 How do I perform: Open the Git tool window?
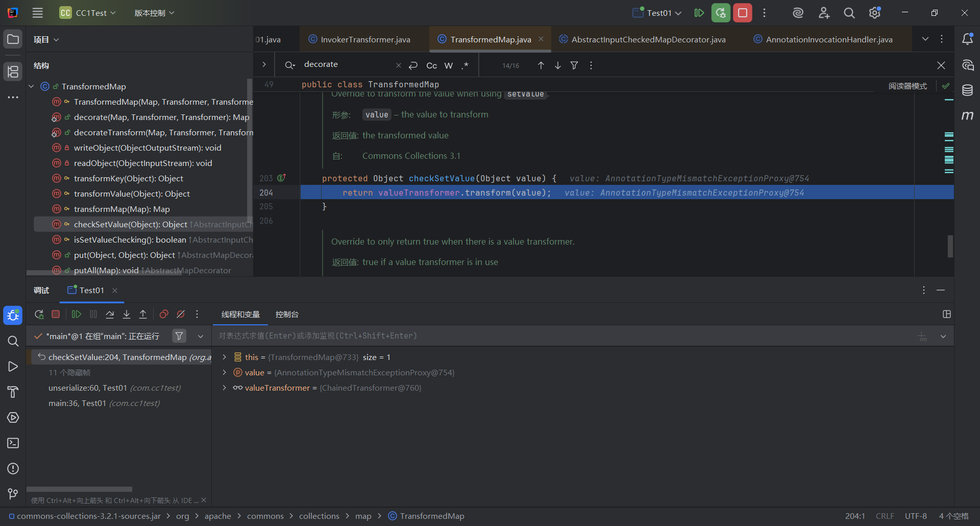13,494
